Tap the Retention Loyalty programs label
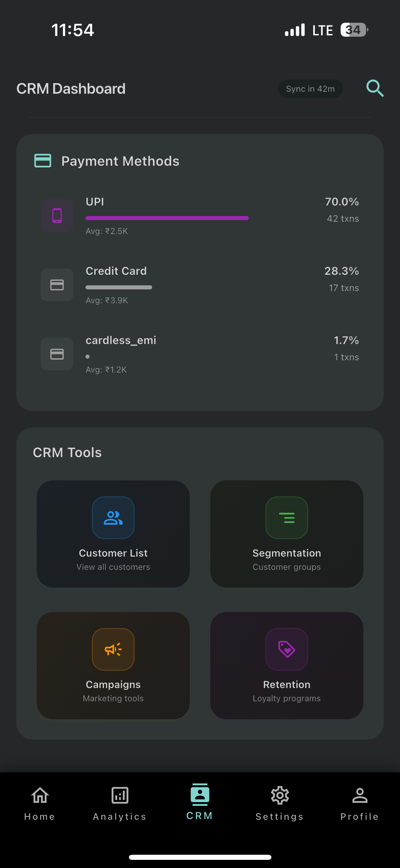This screenshot has height=868, width=400. [287, 698]
